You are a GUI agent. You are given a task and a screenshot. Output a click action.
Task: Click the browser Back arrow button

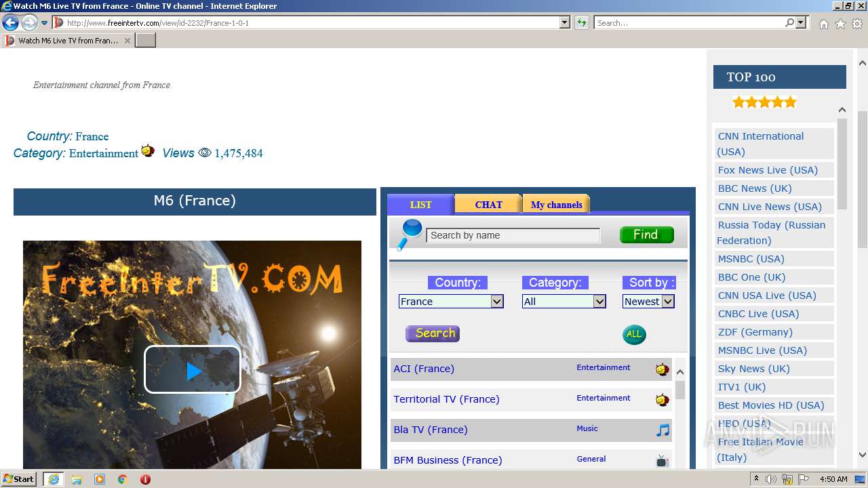pos(10,22)
